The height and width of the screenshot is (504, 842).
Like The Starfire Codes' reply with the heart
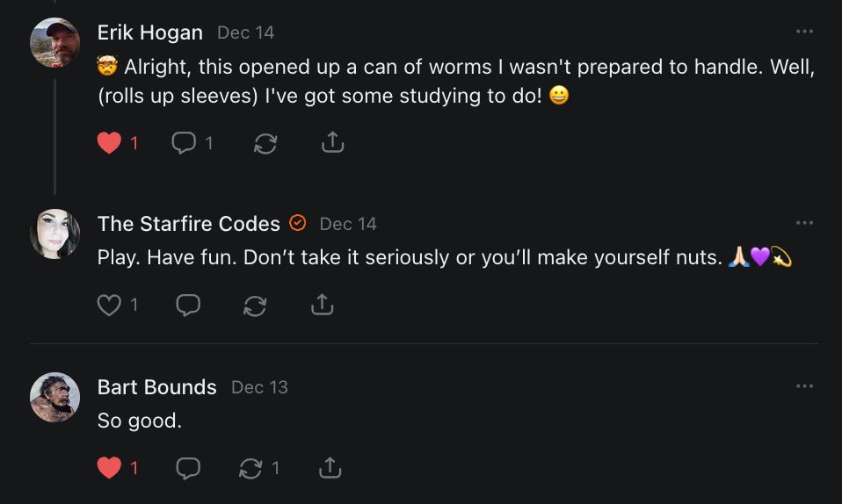tap(109, 305)
